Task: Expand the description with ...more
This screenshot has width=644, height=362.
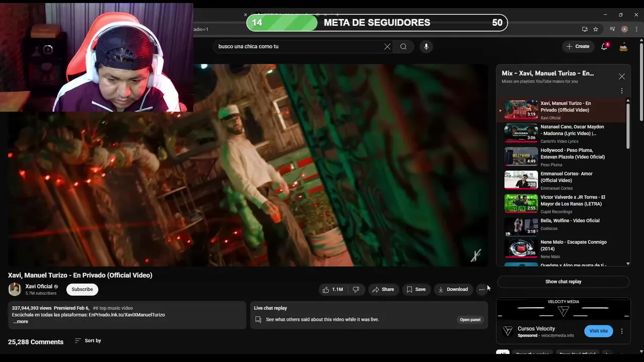Action: click(20, 321)
